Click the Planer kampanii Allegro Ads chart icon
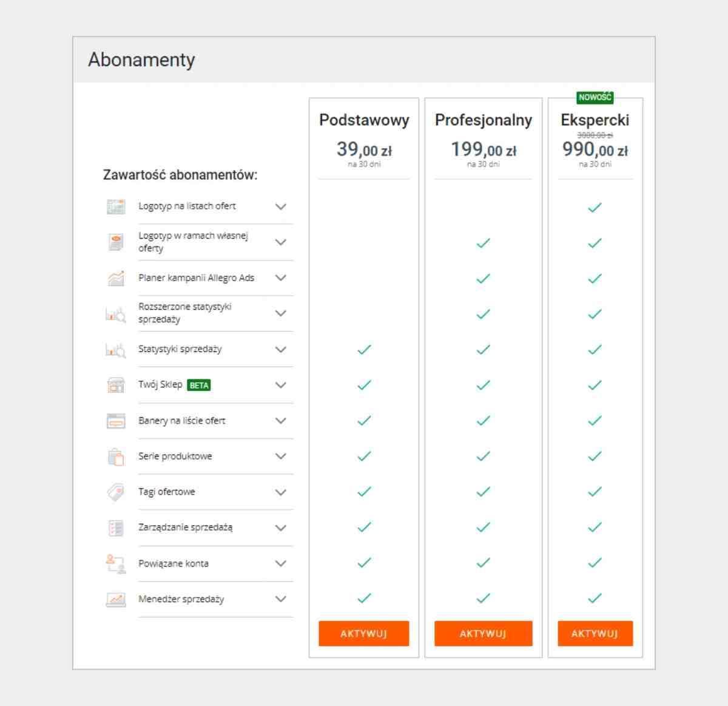The image size is (728, 706). [116, 278]
